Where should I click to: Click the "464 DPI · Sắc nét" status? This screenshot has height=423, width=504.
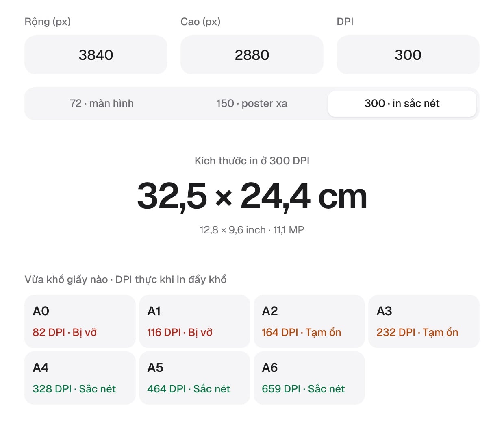tap(189, 389)
